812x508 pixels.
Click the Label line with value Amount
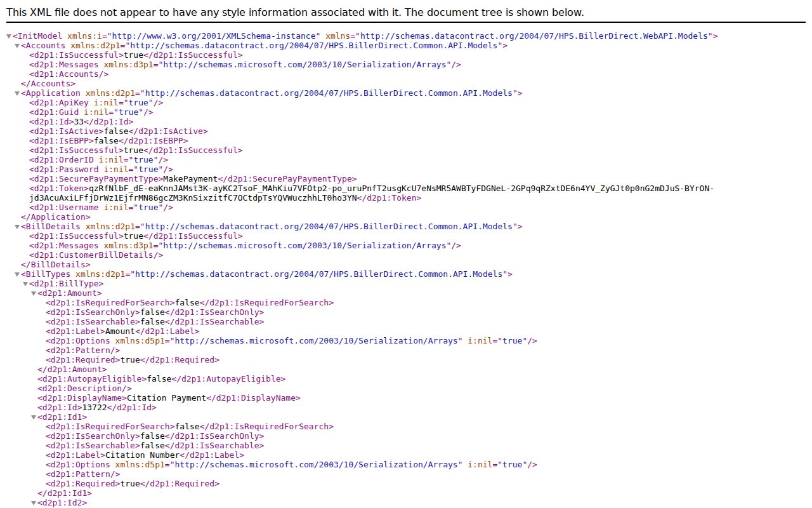pos(122,331)
